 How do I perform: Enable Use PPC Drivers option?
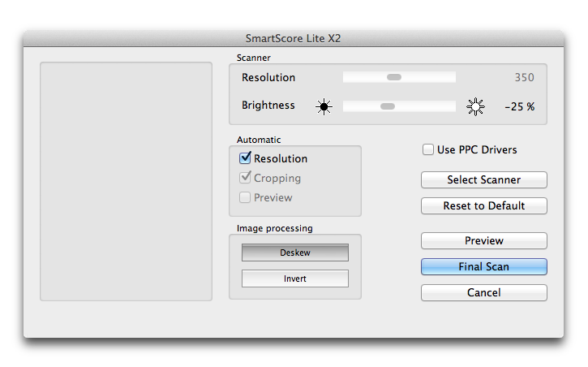click(427, 149)
